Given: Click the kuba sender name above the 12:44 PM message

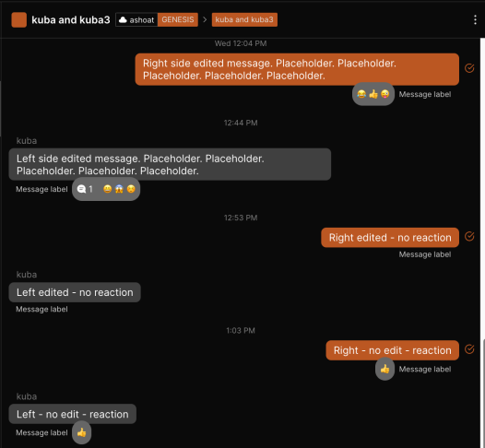Looking at the screenshot, I should tap(27, 141).
